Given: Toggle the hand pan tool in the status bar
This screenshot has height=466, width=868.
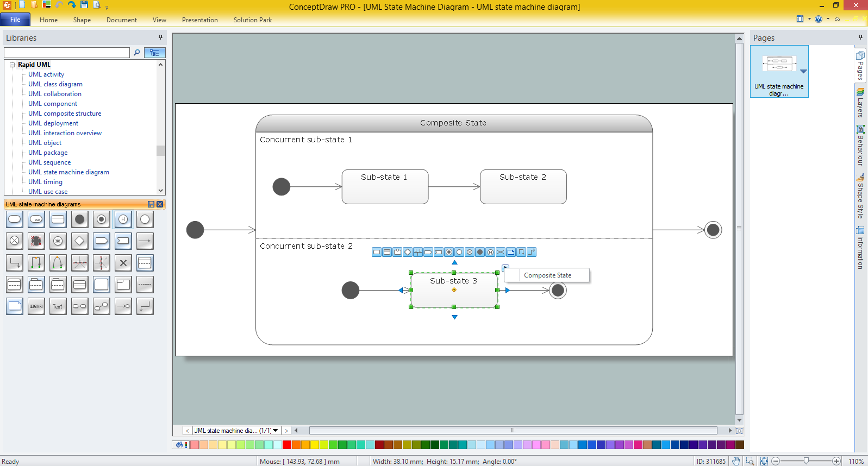Looking at the screenshot, I should point(736,461).
